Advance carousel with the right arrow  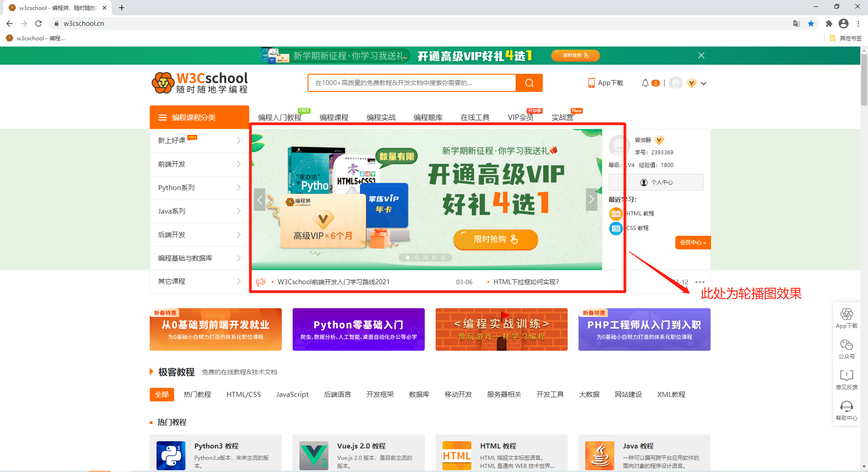[x=591, y=200]
